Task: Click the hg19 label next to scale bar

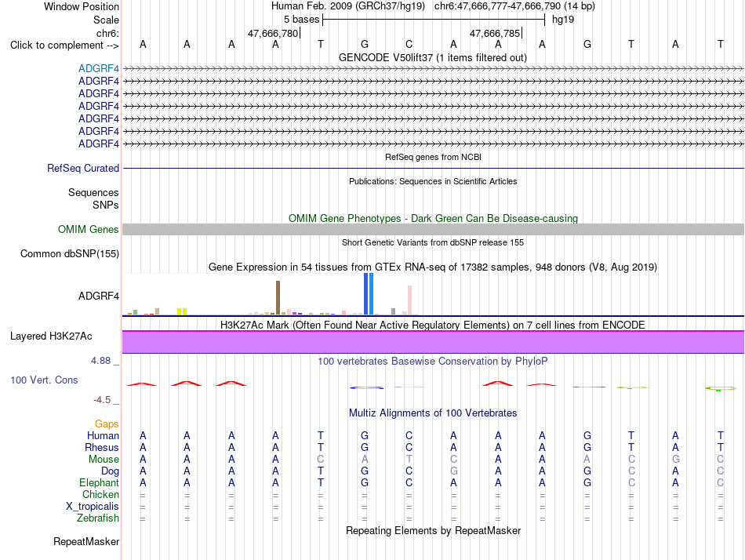Action: [563, 20]
